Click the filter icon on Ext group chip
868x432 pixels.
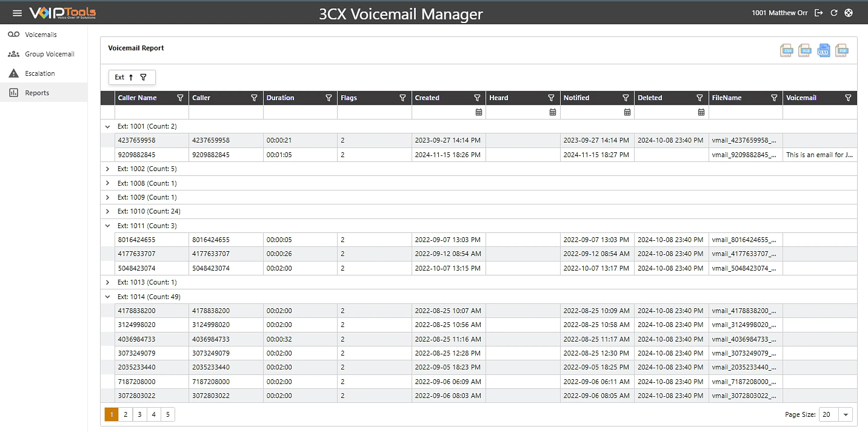point(143,77)
